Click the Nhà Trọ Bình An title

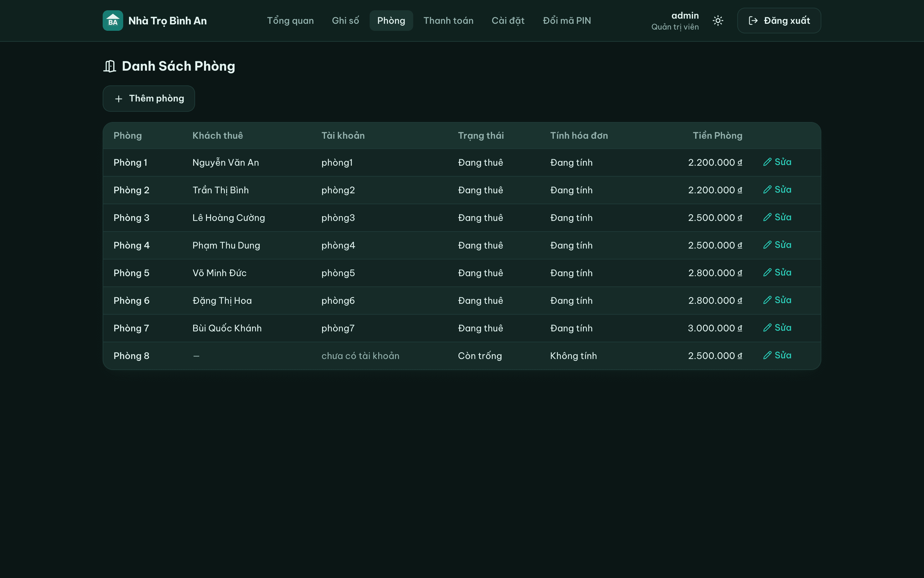point(167,21)
